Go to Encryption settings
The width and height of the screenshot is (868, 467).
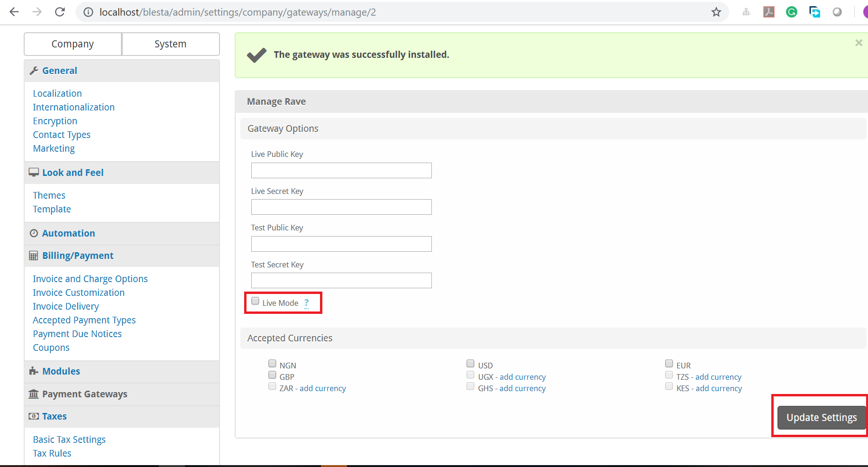pos(55,121)
